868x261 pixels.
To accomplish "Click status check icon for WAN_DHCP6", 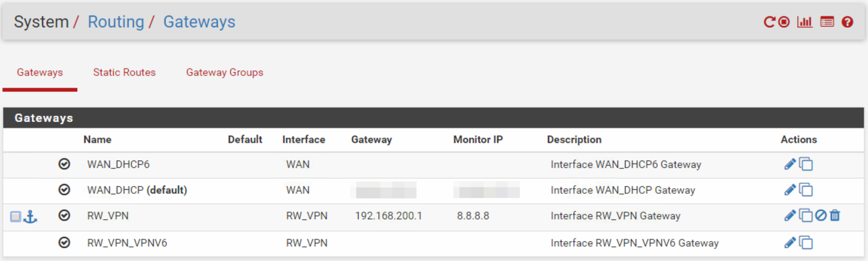I will [x=64, y=164].
